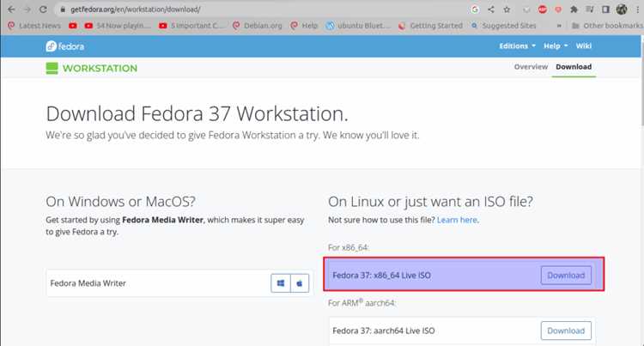Open the Chrome three-dot menu

pyautogui.click(x=637, y=9)
